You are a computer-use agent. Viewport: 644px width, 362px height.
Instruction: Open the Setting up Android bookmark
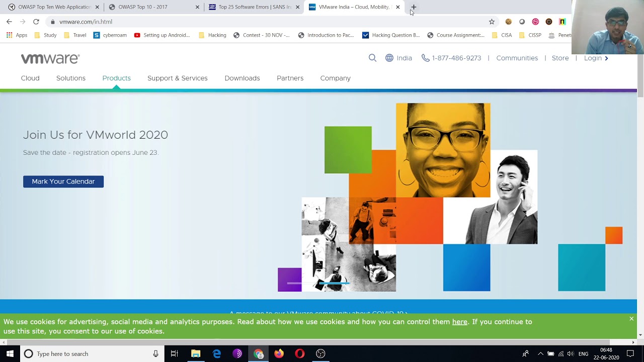click(162, 35)
